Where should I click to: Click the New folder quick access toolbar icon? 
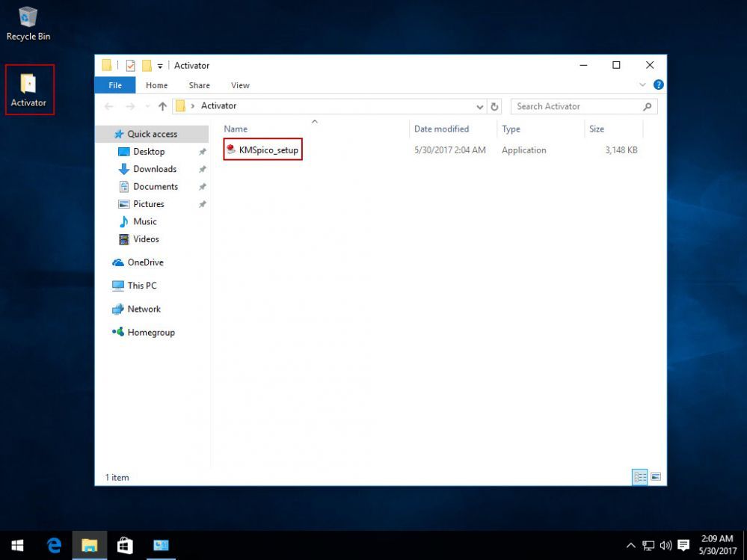click(x=147, y=66)
